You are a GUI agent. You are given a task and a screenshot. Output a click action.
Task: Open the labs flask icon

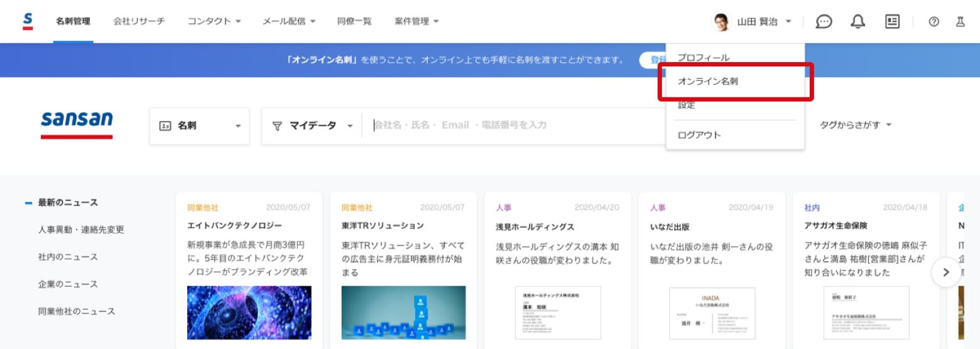[x=961, y=21]
